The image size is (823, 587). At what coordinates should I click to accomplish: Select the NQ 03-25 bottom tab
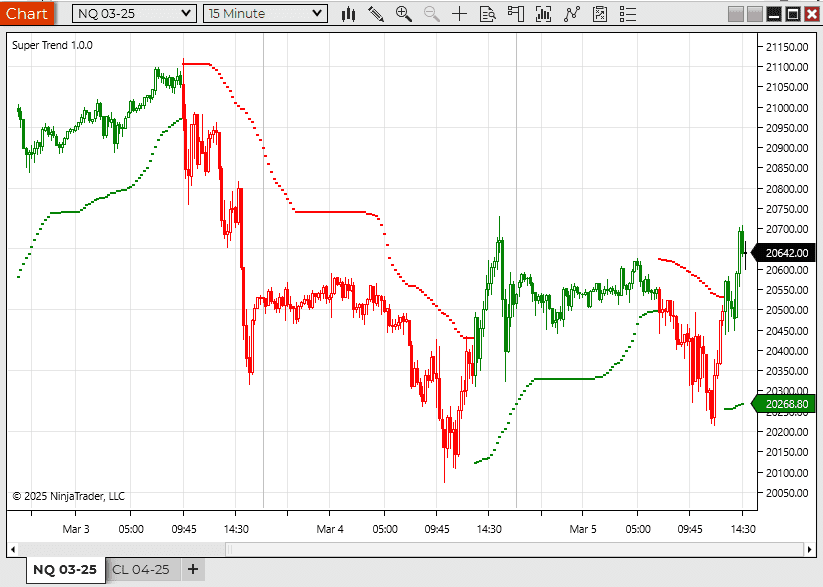65,570
